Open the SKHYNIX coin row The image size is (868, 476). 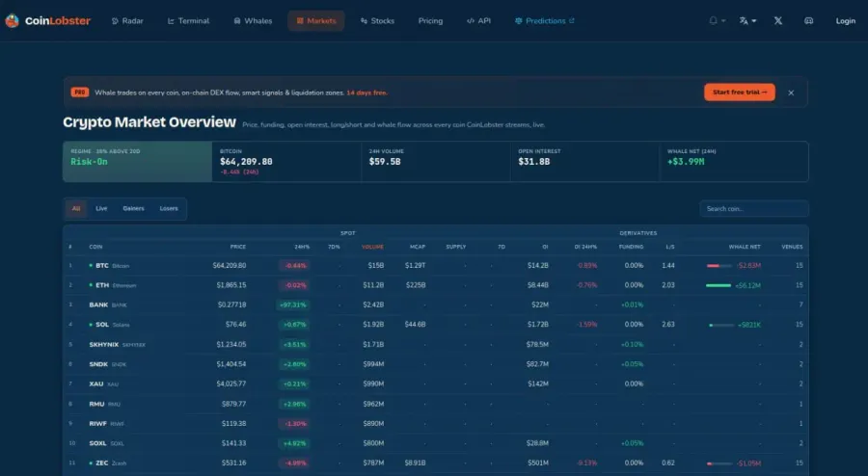pyautogui.click(x=436, y=344)
